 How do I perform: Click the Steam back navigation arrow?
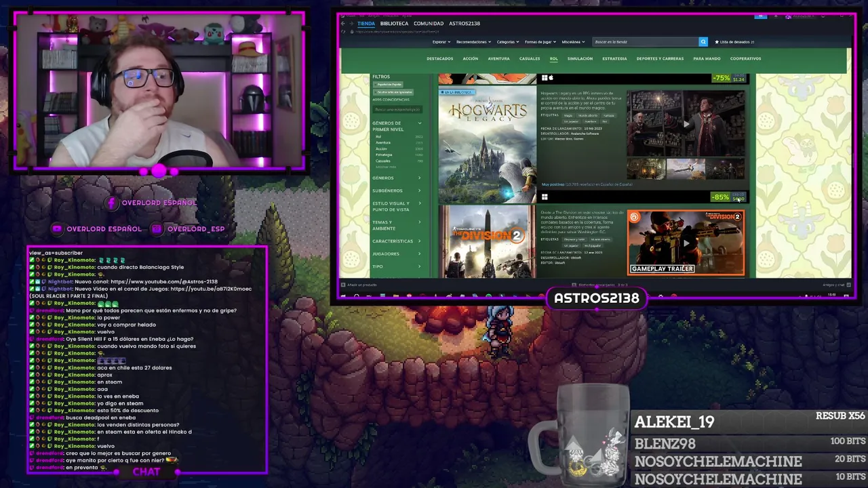[343, 23]
